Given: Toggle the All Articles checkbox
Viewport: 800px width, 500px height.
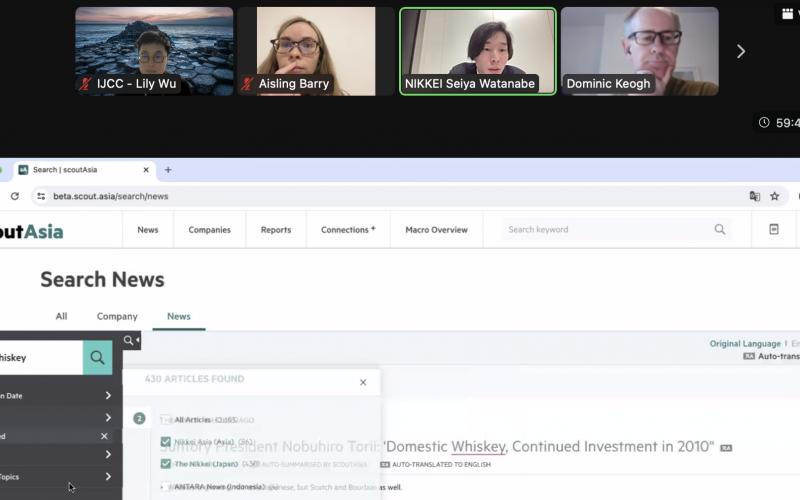Looking at the screenshot, I should [x=165, y=420].
